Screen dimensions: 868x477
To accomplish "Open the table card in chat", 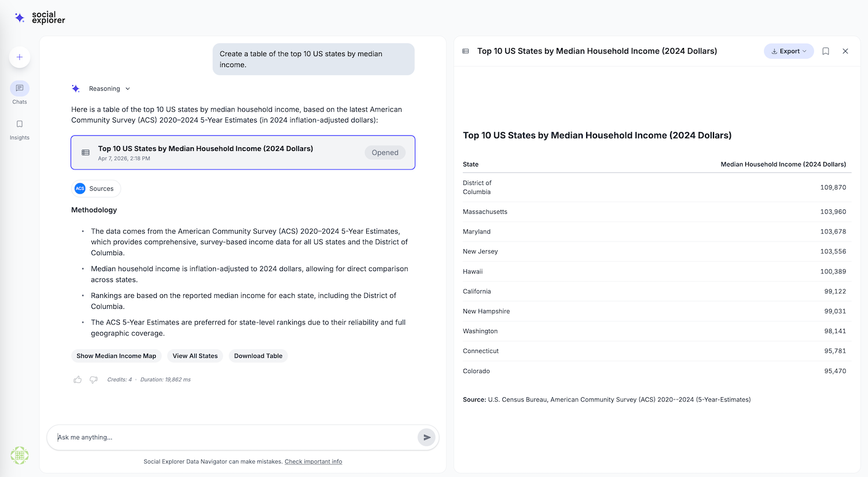I will click(x=243, y=153).
